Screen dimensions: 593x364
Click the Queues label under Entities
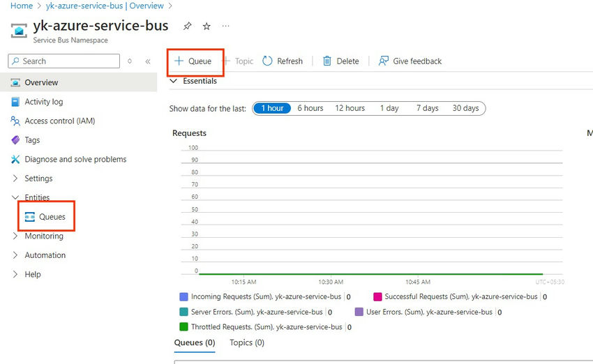click(x=52, y=217)
